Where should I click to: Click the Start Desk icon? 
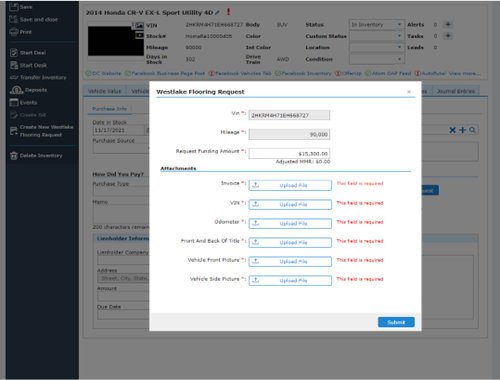pyautogui.click(x=14, y=65)
